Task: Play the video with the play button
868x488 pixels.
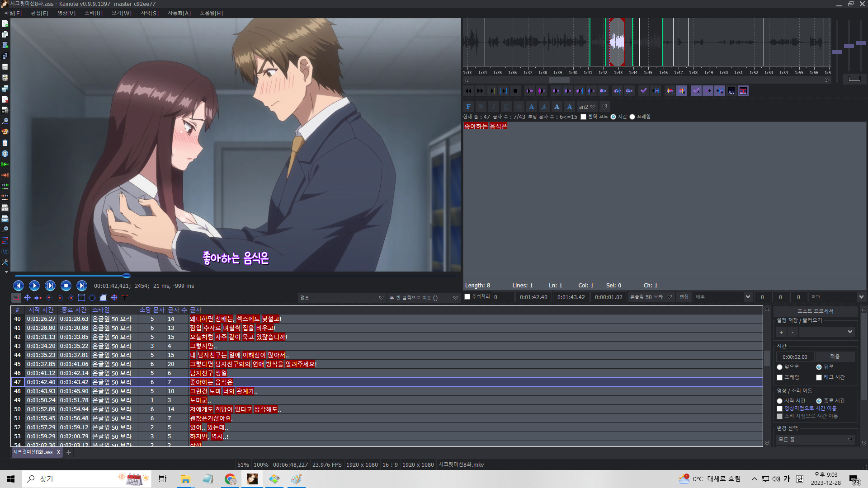Action: pyautogui.click(x=34, y=286)
